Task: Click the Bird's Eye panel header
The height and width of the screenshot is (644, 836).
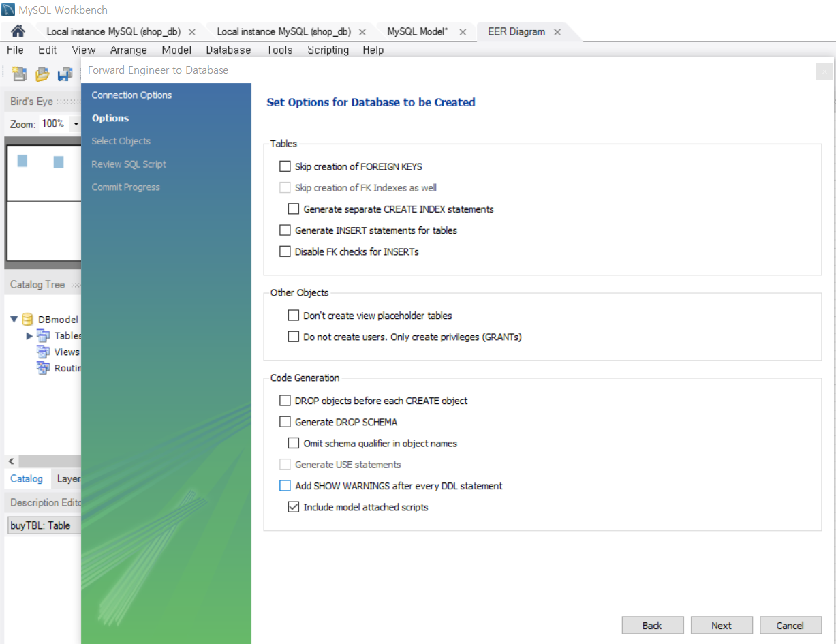Action: [43, 101]
